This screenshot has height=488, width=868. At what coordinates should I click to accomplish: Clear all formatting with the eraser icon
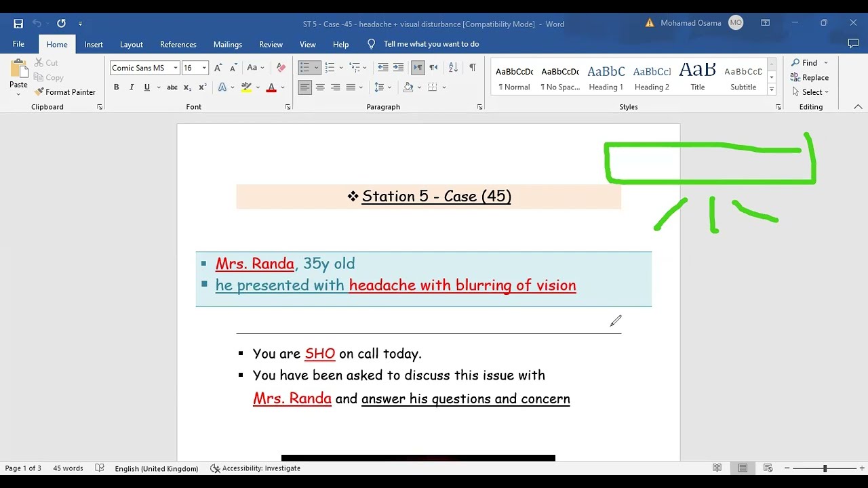pyautogui.click(x=281, y=68)
